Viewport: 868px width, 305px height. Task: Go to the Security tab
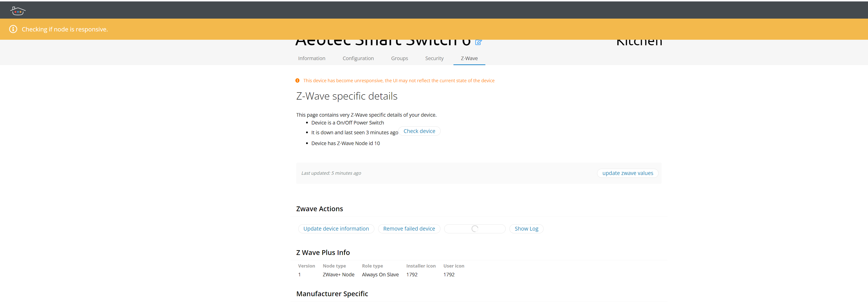(x=434, y=58)
